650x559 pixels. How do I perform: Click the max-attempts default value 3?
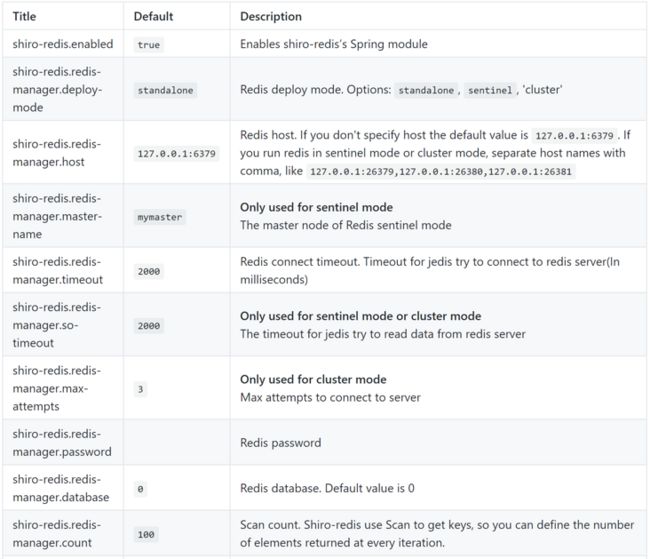point(141,389)
